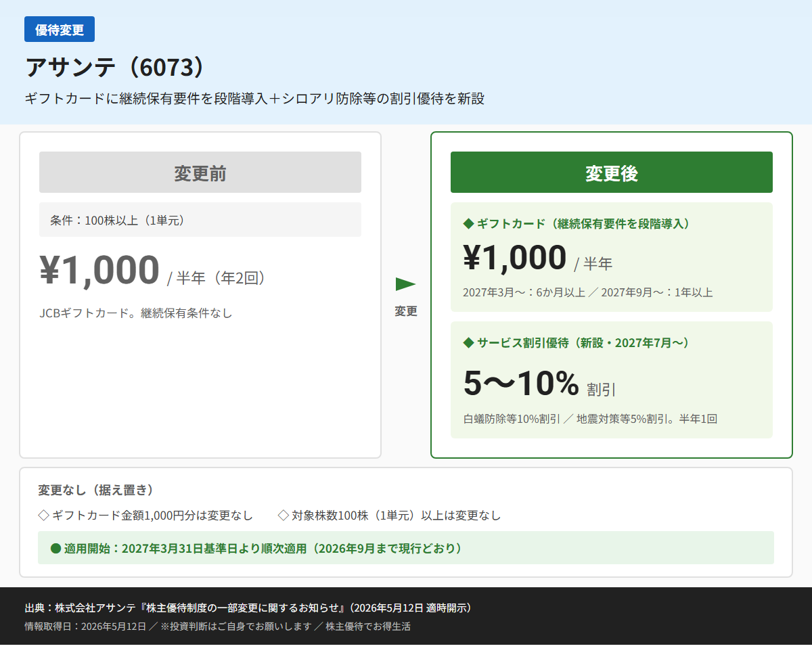Click 白蟻防除等10%割引 description line
The width and height of the screenshot is (812, 661).
[x=590, y=419]
